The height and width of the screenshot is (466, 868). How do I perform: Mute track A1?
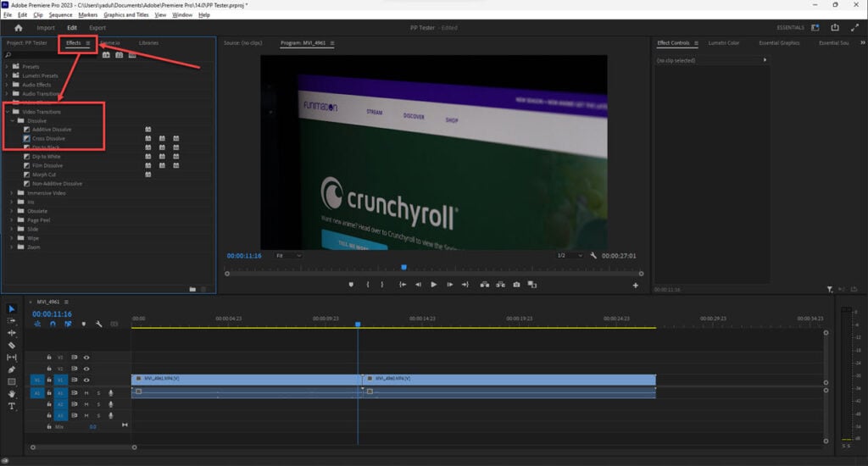point(86,393)
